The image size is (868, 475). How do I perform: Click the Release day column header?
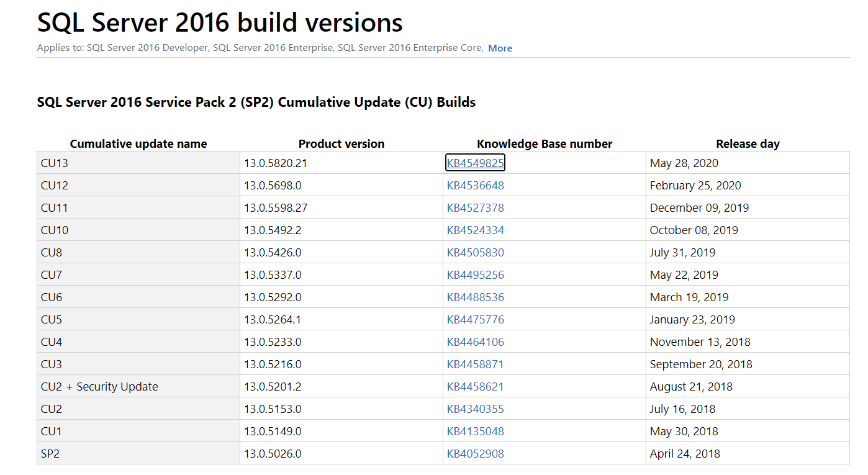pos(748,143)
